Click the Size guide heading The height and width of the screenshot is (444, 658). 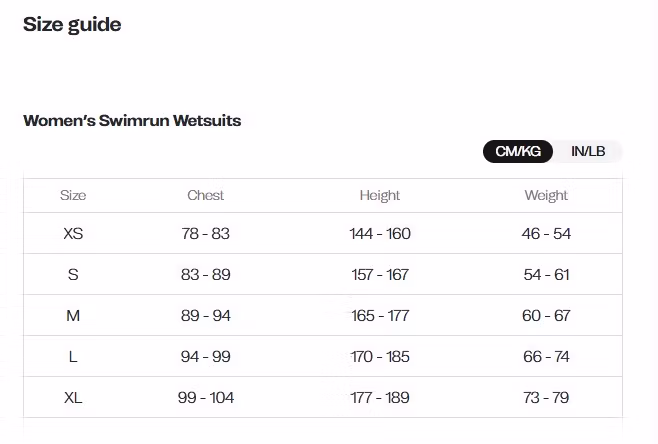[72, 25]
